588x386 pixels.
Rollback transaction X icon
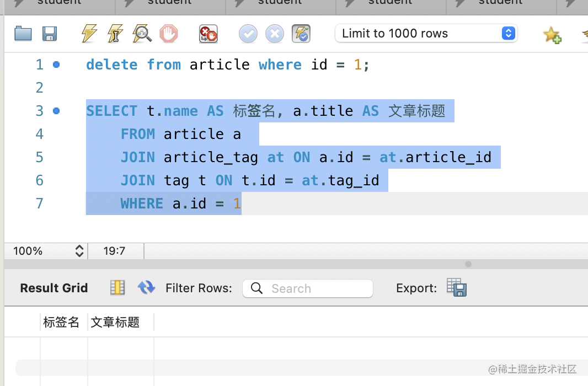tap(275, 34)
